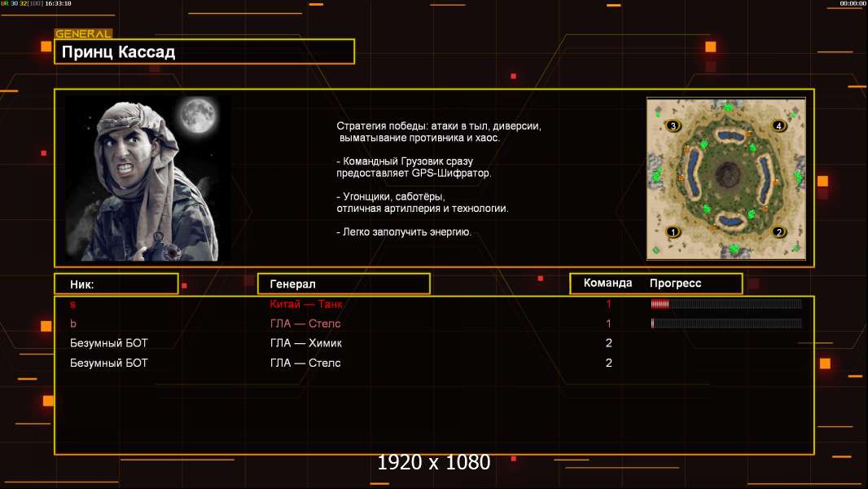Screen dimensions: 868x489
Task: Click the Принц Кассад title field
Action: (204, 51)
